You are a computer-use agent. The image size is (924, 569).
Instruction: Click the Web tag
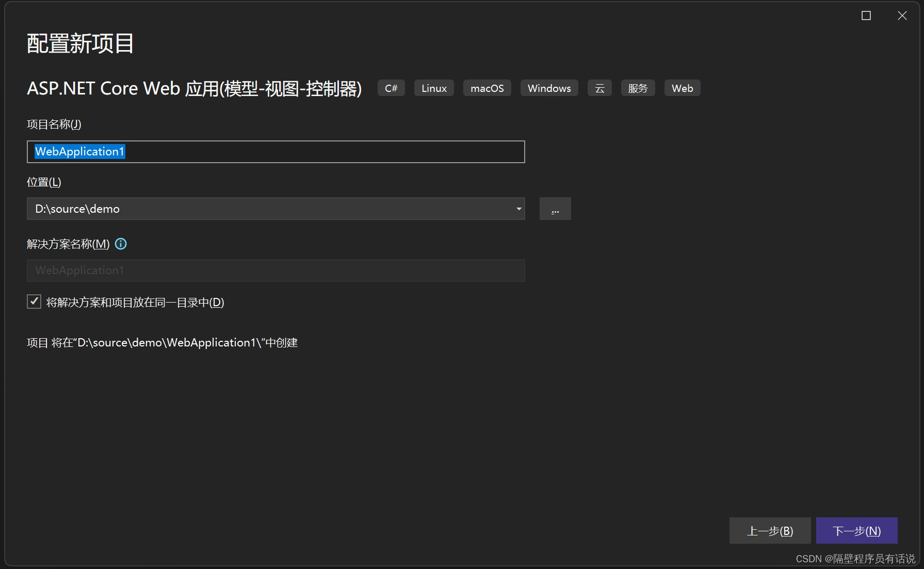(x=682, y=88)
